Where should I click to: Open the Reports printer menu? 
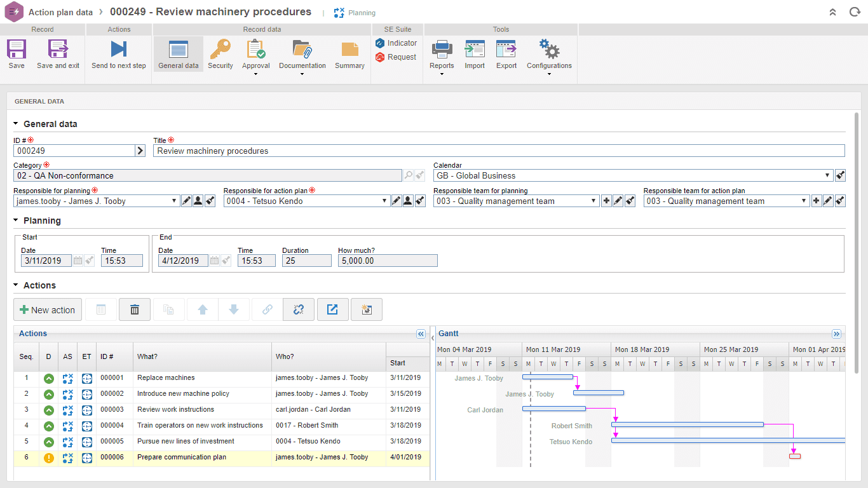click(442, 56)
